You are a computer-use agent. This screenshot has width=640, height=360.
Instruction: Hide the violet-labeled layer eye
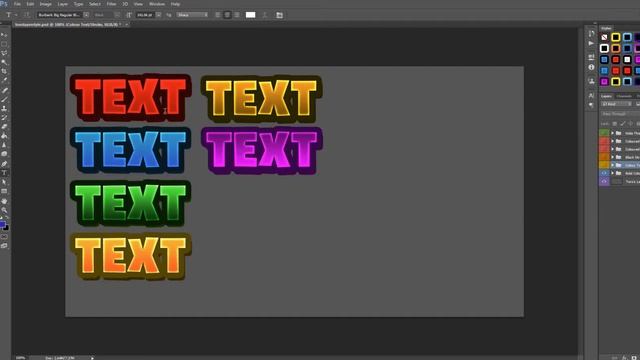pos(604,181)
